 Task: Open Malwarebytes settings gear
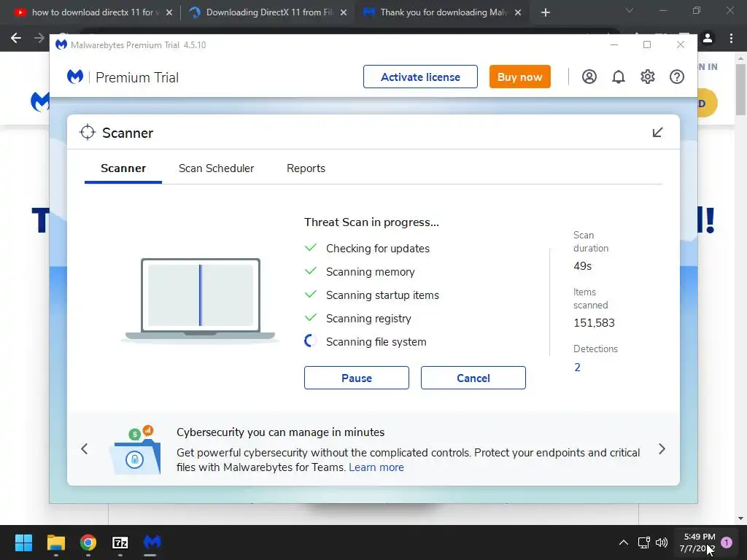(x=648, y=77)
